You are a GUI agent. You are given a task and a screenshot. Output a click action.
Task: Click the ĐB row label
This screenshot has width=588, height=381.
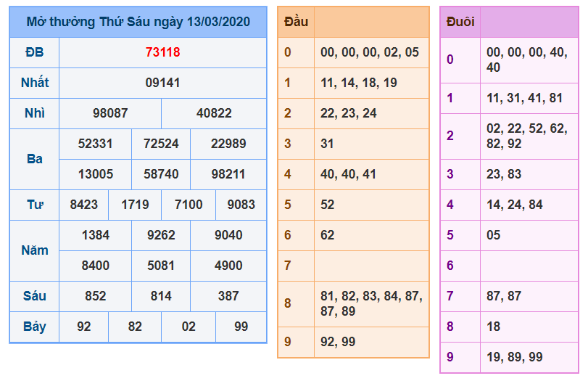click(x=34, y=52)
